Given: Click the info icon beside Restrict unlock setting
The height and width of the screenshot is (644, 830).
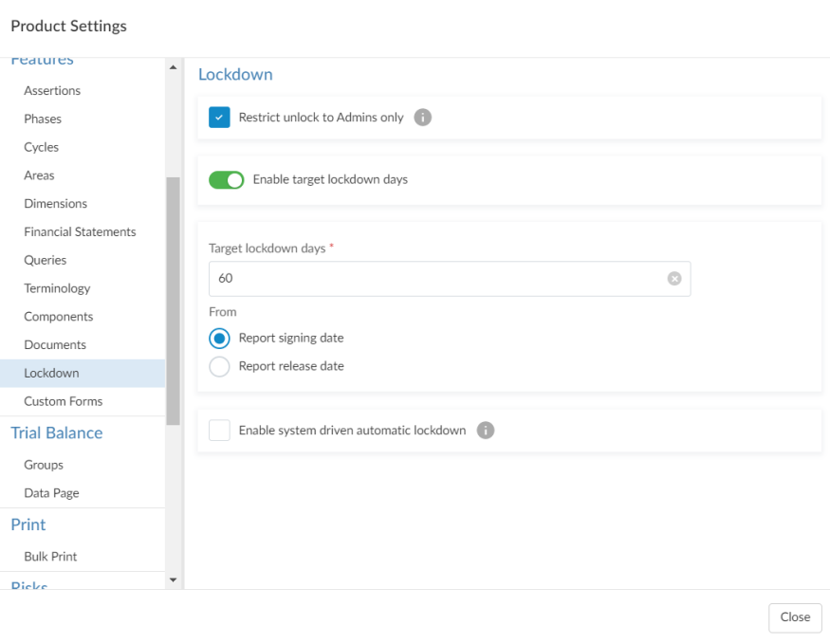Looking at the screenshot, I should coord(422,118).
